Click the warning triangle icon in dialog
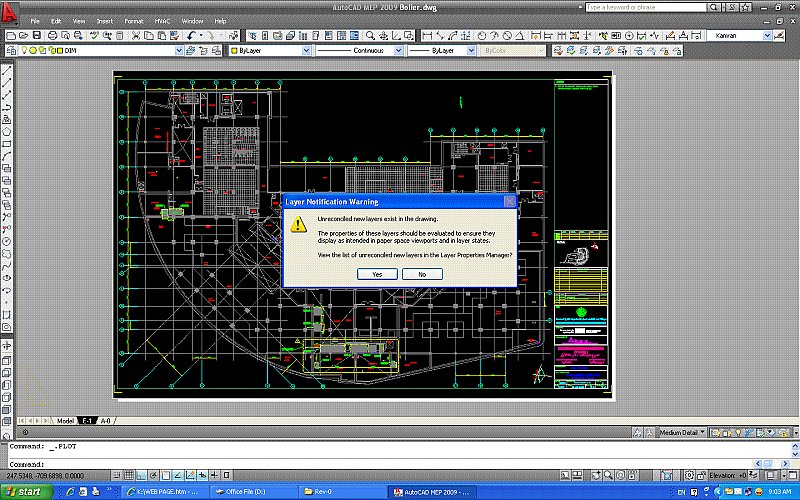 point(298,226)
